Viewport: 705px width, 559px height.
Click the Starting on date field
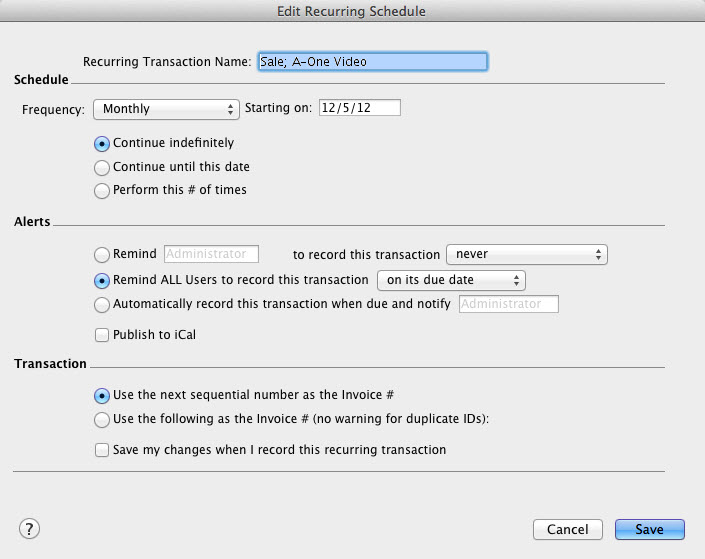pyautogui.click(x=359, y=108)
